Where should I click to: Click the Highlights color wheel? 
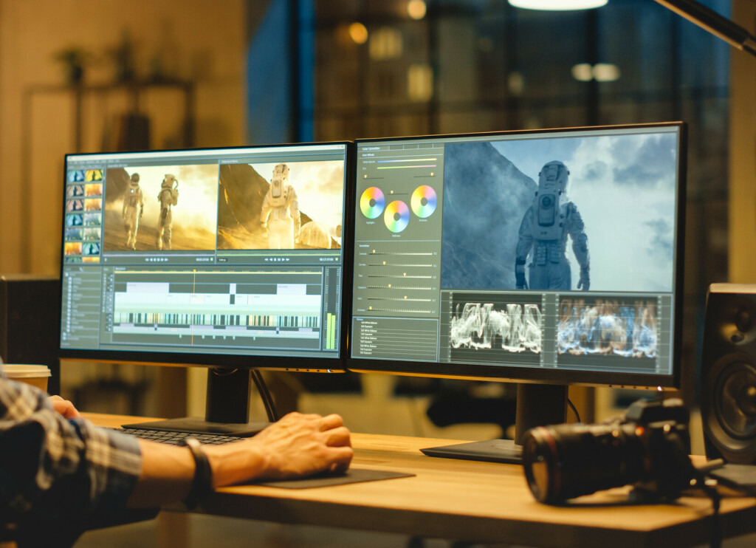[x=372, y=202]
